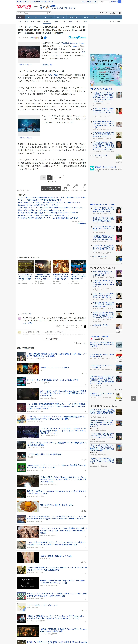138x644 pixels.
Task: Open the 国際 category
Action: click(32, 21)
